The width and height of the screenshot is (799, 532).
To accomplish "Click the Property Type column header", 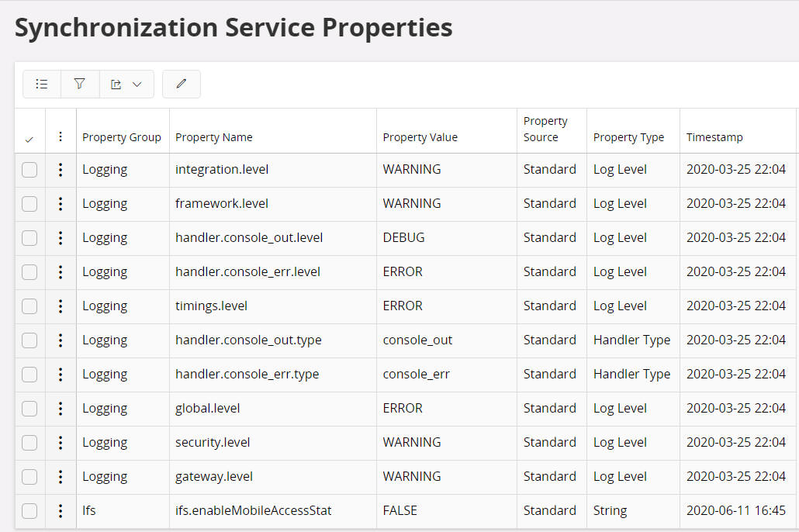I will click(628, 137).
